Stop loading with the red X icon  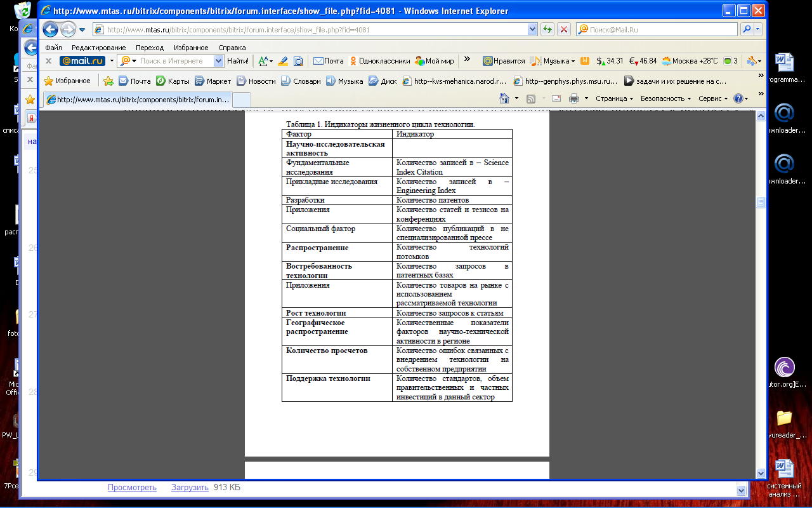click(563, 30)
